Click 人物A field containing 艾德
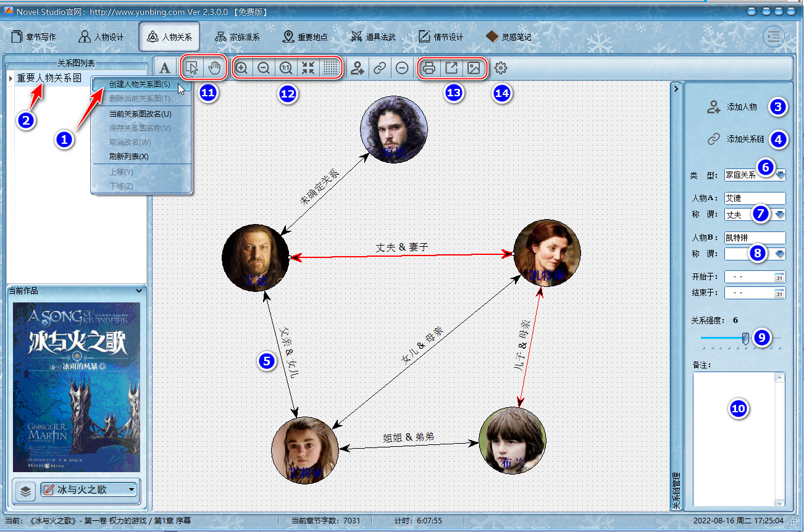Image resolution: width=804 pixels, height=532 pixels. coord(755,198)
